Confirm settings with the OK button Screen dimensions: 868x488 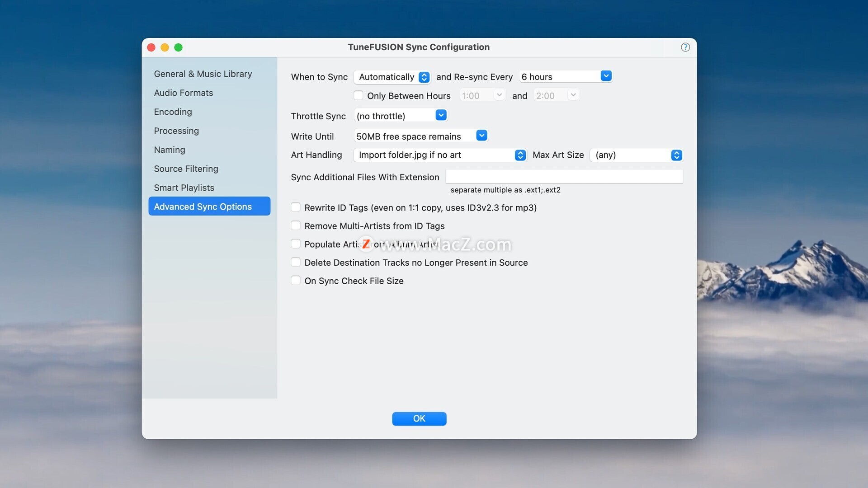click(419, 418)
